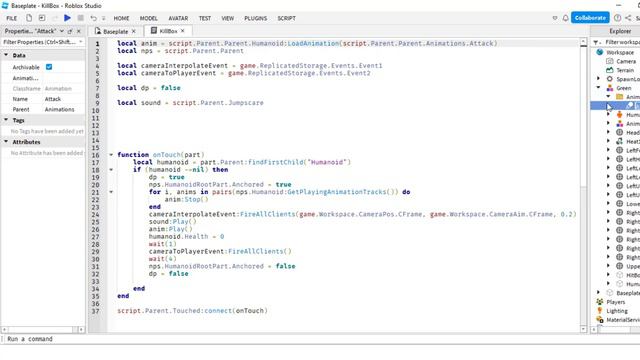Screen dimensions: 640x360
Task: Open the notifications bell icon
Action: pyautogui.click(x=565, y=18)
